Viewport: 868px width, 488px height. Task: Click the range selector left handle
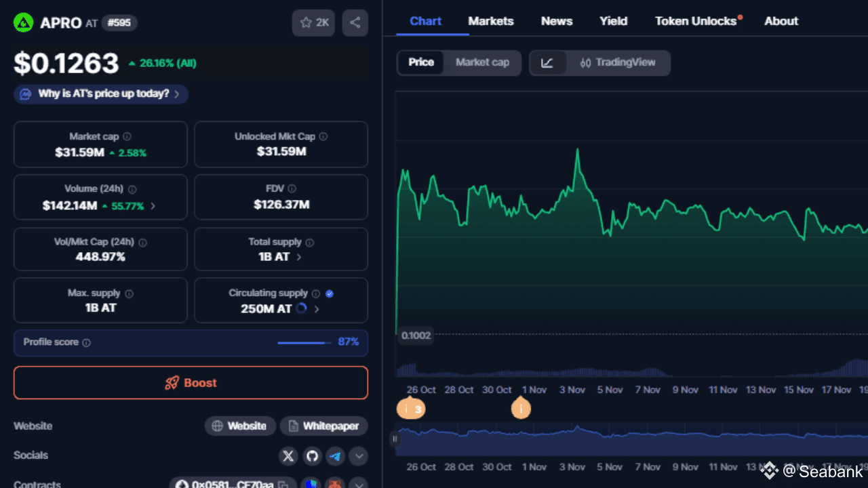pos(395,439)
